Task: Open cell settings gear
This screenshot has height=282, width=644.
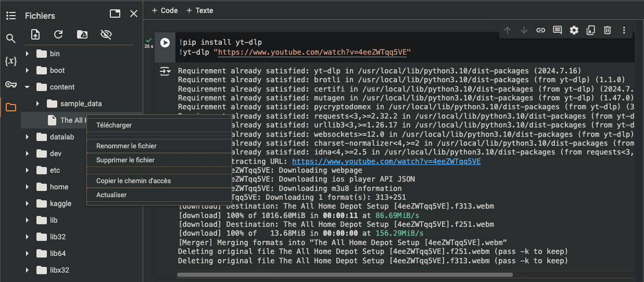Action: pos(574,30)
